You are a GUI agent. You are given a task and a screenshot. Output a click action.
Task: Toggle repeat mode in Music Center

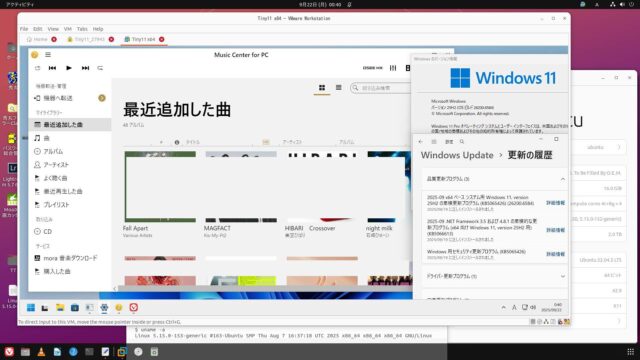click(100, 68)
